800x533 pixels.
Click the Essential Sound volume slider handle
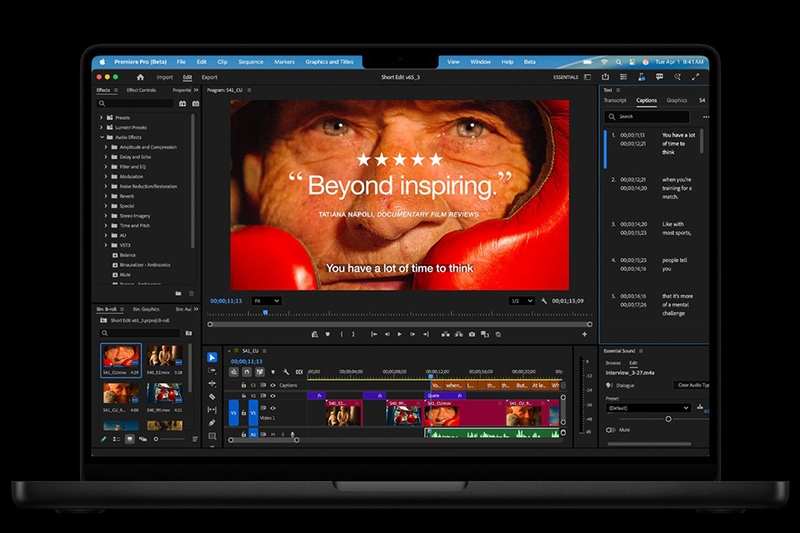click(668, 419)
